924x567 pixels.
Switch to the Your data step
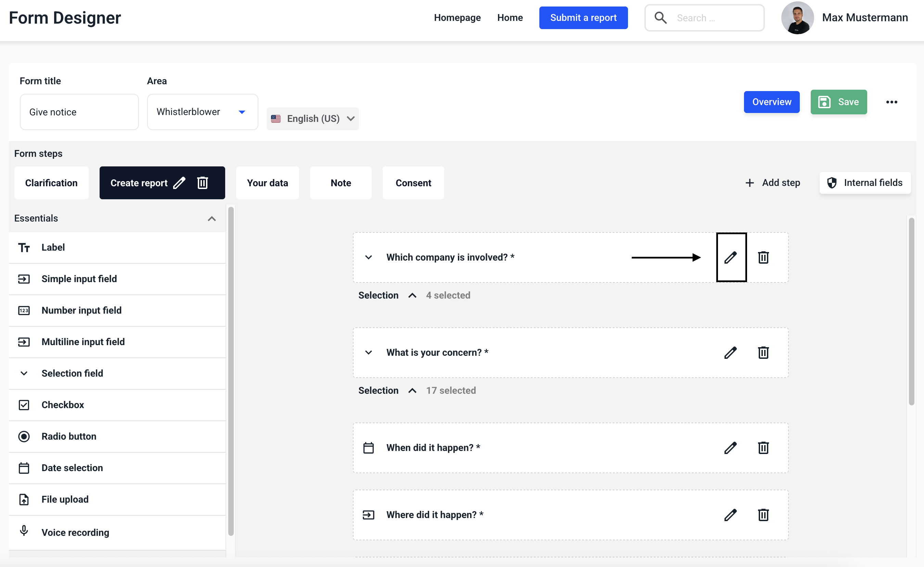267,183
